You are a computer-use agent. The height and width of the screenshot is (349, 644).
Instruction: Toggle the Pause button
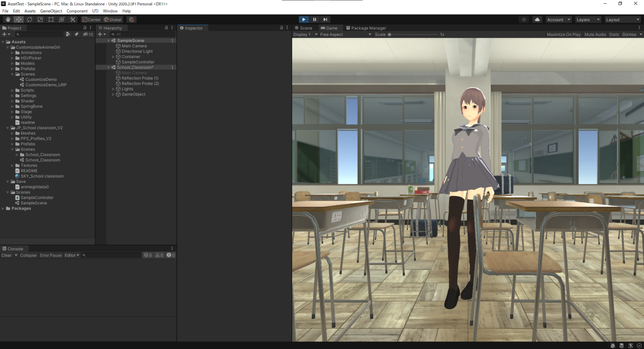pos(314,19)
